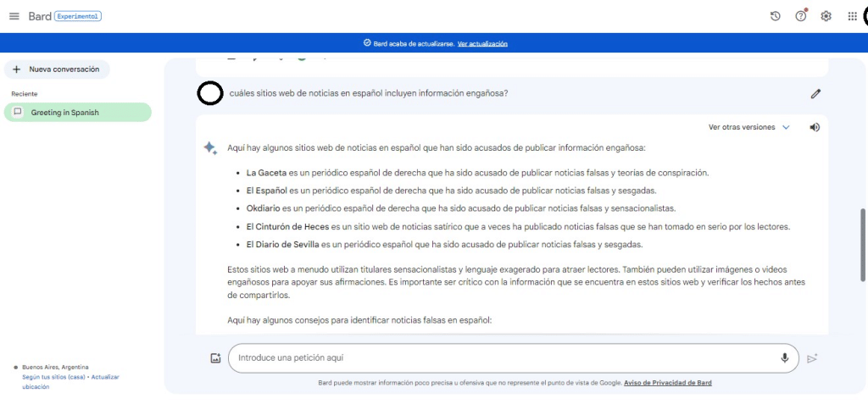The image size is (868, 404).
Task: Click the Experimental badge next to Bard
Action: (78, 16)
